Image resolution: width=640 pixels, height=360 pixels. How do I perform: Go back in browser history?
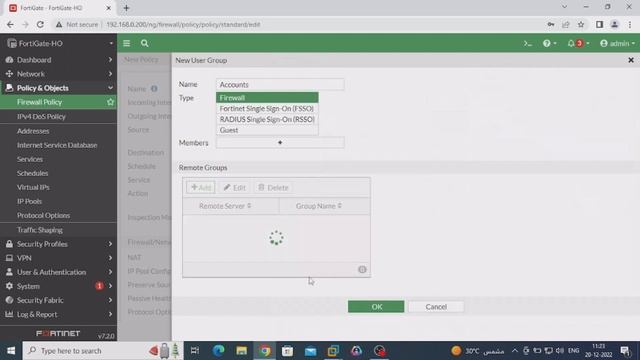pos(10,24)
